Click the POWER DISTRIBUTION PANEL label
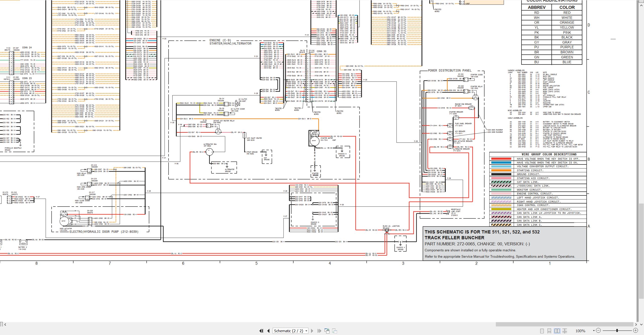 coord(450,71)
